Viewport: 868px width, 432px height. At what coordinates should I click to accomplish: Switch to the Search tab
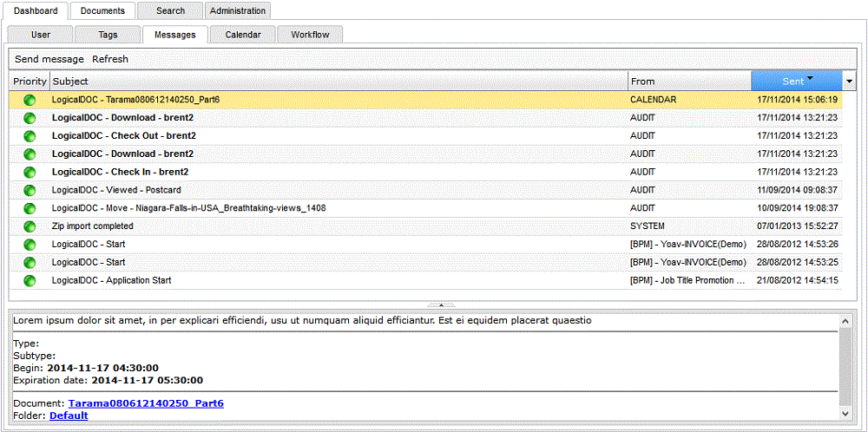tap(170, 10)
